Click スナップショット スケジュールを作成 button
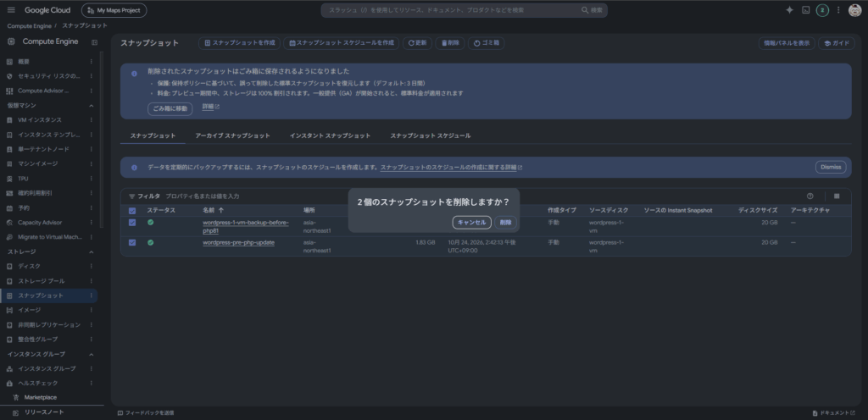 (x=341, y=43)
